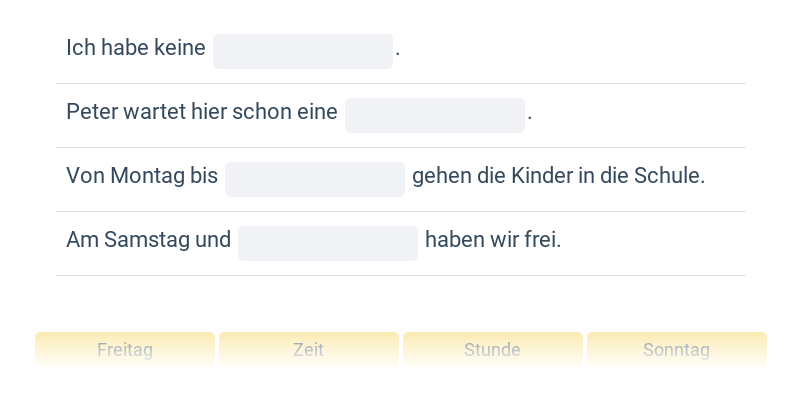Image resolution: width=800 pixels, height=400 pixels.
Task: Click the blank after "Ich habe keine"
Action: tap(302, 52)
